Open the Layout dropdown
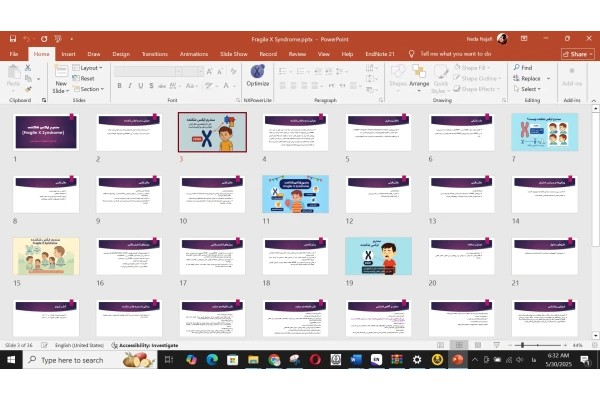Image resolution: width=600 pixels, height=400 pixels. pos(88,68)
